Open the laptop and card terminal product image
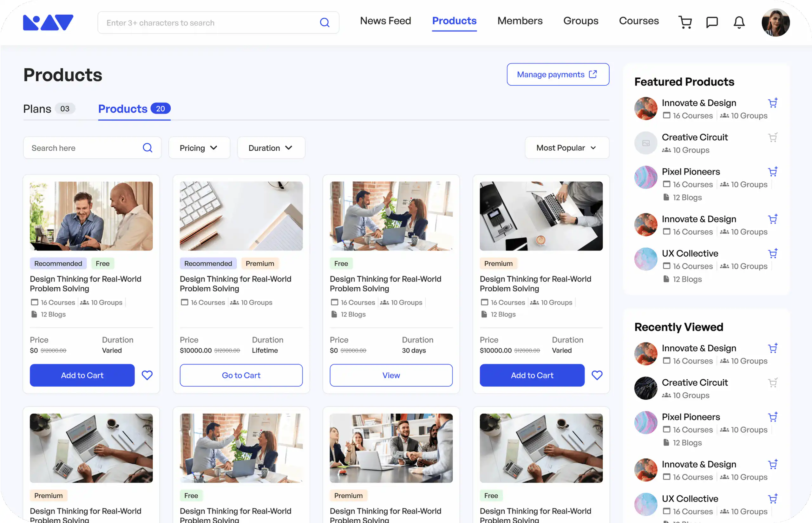This screenshot has height=523, width=812. (541, 216)
